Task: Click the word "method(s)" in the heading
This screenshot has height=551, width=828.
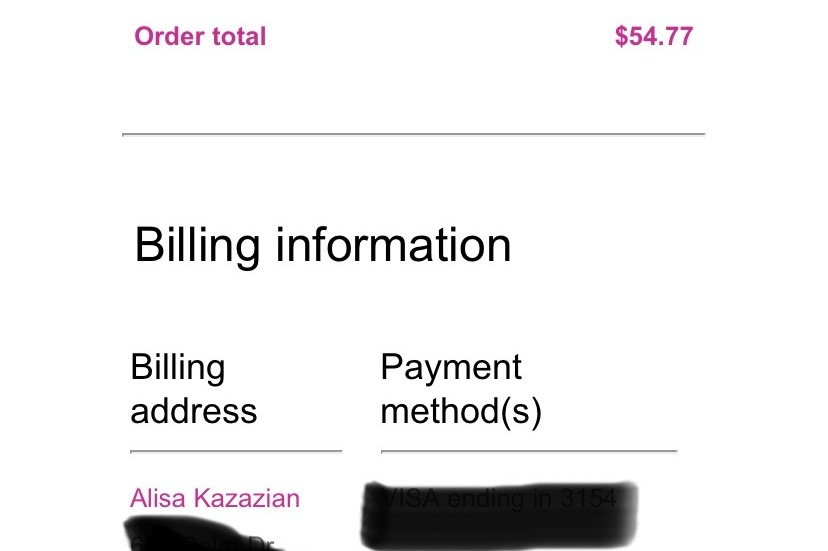Action: click(x=461, y=411)
